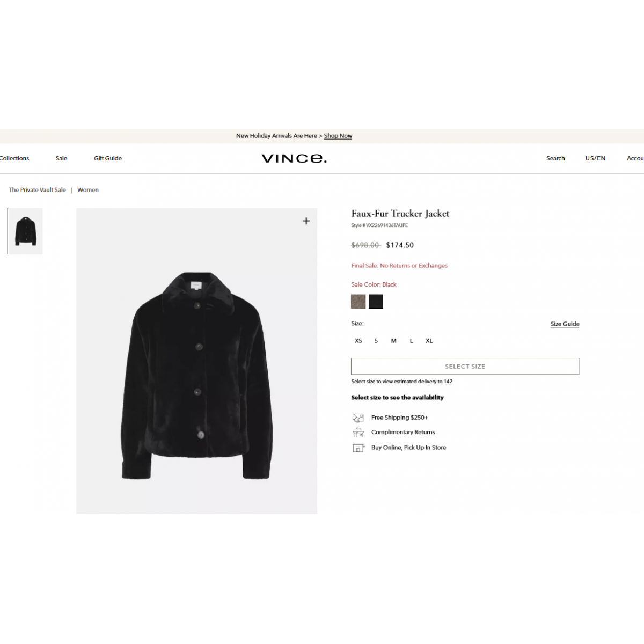Select the black jacket thumbnail

(25, 231)
